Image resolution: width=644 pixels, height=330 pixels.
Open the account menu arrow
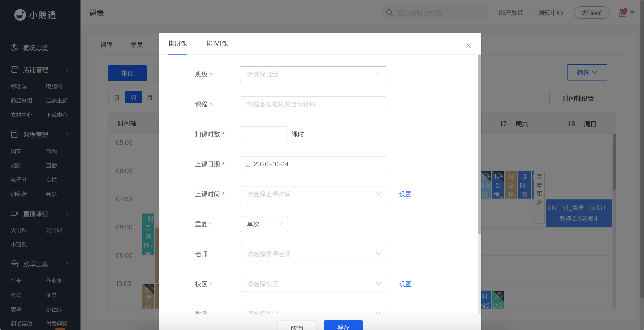point(633,13)
